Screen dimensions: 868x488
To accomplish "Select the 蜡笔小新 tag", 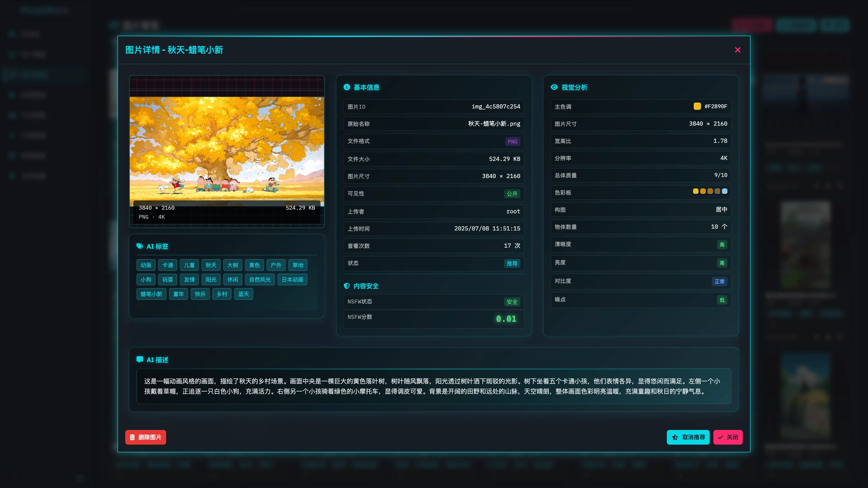I will click(x=151, y=294).
